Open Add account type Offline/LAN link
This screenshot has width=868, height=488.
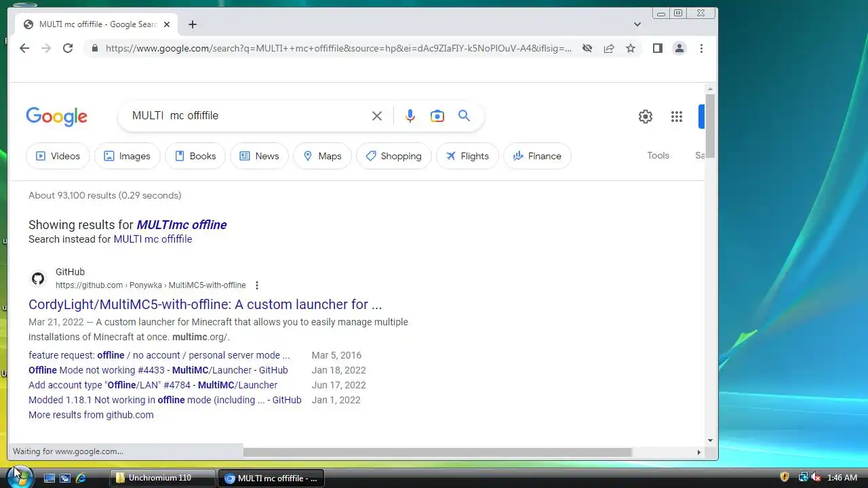(x=153, y=385)
